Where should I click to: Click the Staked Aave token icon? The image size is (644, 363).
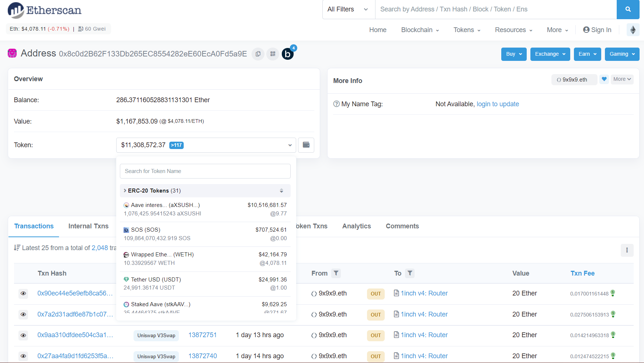[126, 304]
